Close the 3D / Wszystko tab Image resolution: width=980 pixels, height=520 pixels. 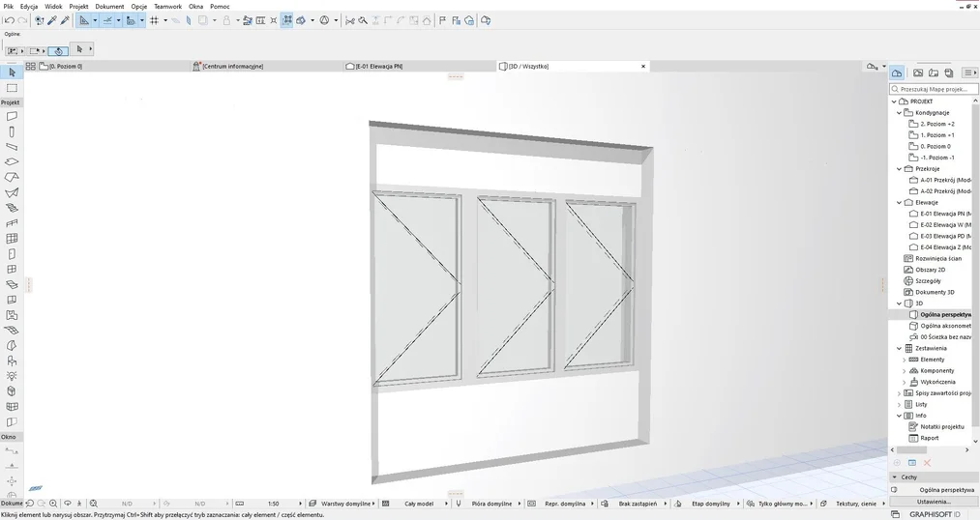click(643, 66)
